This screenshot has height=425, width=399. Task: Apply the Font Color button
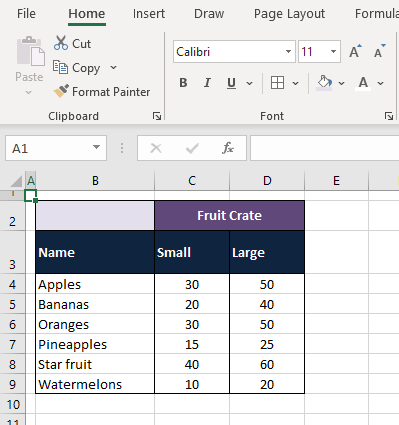tap(363, 83)
